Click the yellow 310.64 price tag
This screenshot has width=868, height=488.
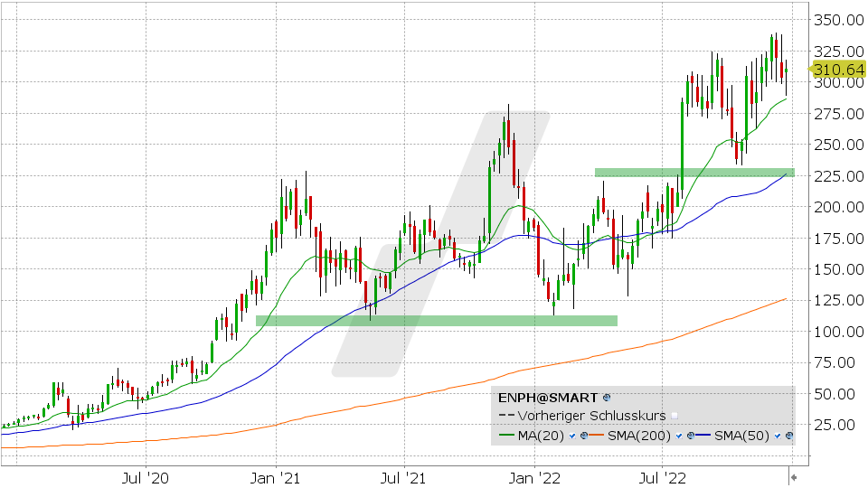[837, 70]
